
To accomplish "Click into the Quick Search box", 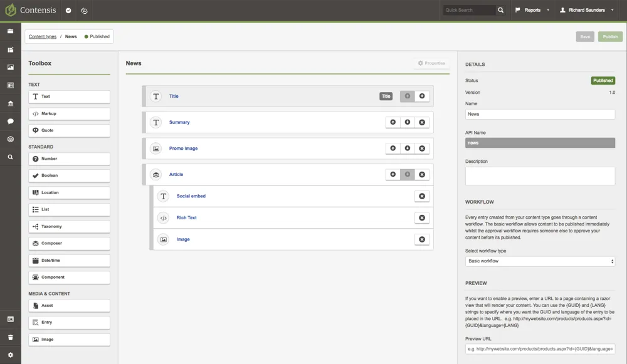I will tap(469, 10).
